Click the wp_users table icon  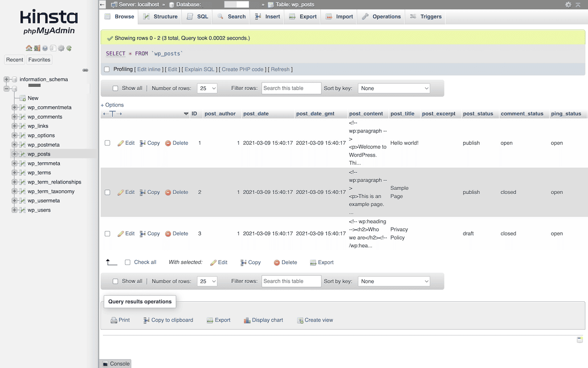tap(22, 210)
